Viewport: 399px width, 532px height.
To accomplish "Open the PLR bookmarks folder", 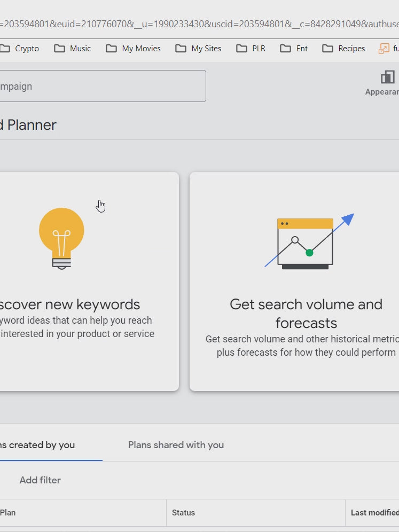I will (251, 49).
